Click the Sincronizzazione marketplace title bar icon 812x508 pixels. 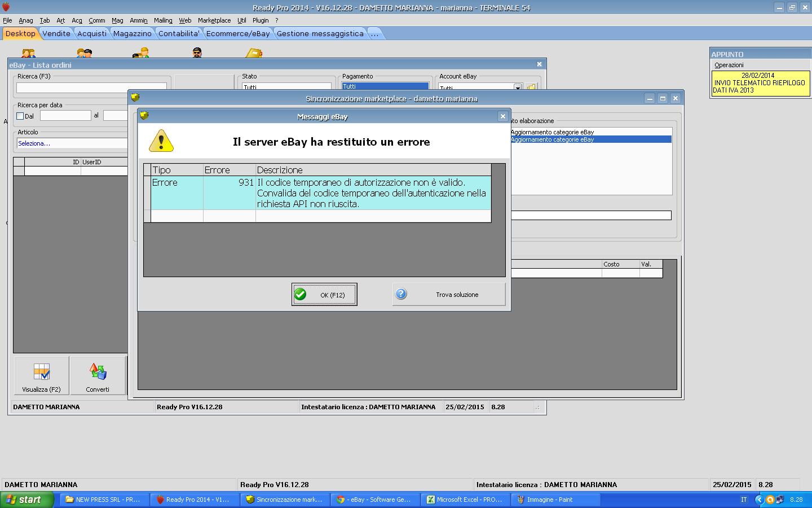pos(135,98)
